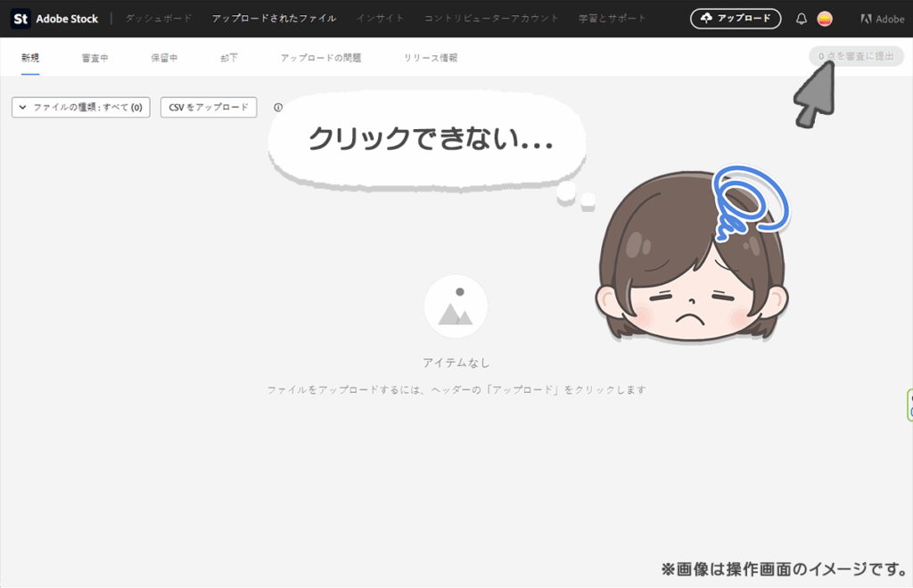
Task: Open the user profile avatar
Action: [825, 19]
